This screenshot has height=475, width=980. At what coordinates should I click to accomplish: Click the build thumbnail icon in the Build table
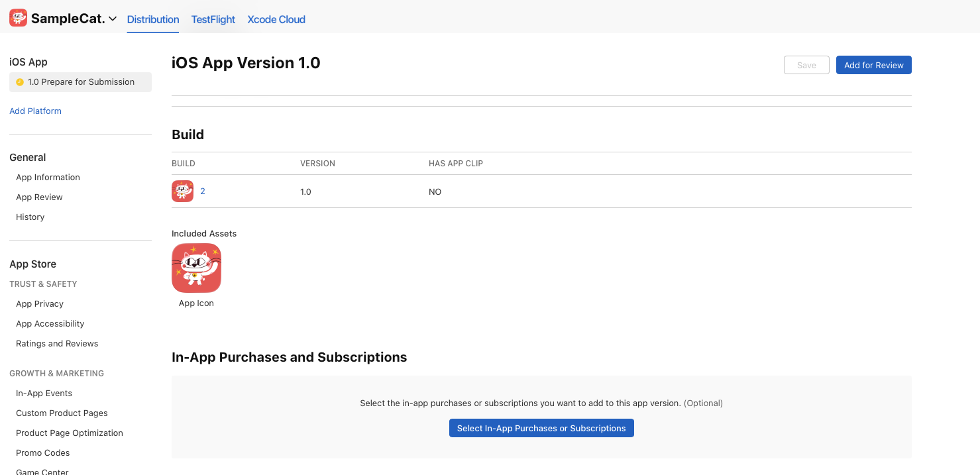(182, 191)
